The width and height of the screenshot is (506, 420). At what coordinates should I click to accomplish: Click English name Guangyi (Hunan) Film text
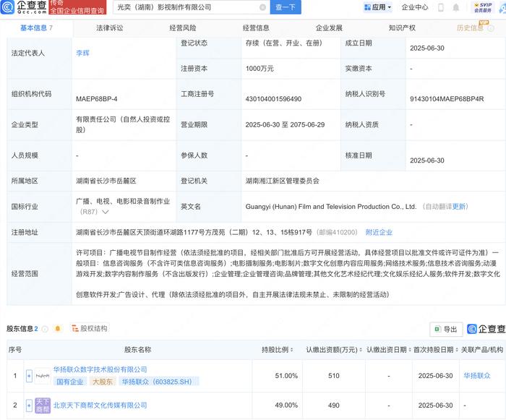click(331, 207)
